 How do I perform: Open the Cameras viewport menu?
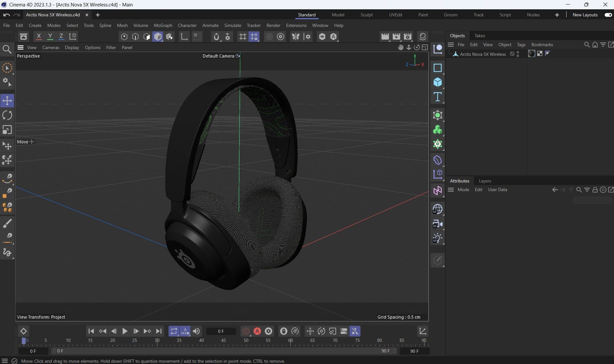point(51,47)
